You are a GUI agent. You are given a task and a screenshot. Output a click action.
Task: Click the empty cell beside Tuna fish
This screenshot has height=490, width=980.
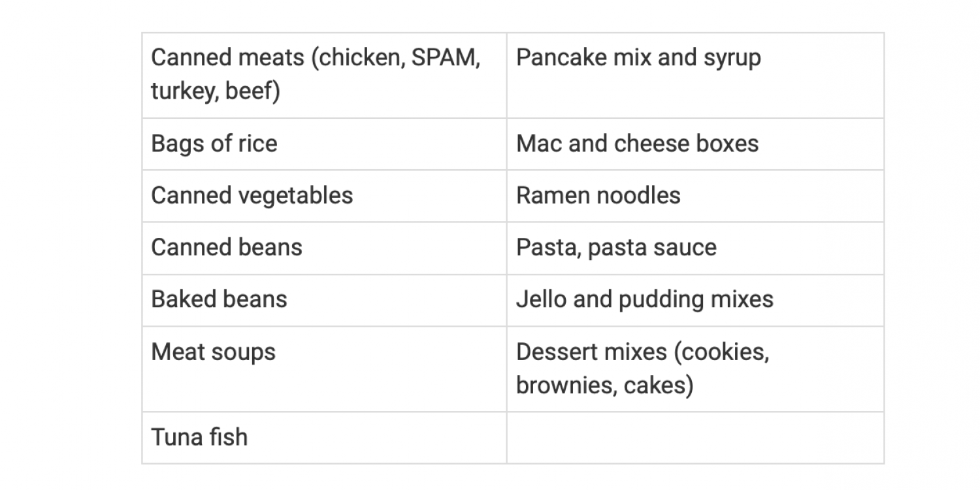point(695,438)
